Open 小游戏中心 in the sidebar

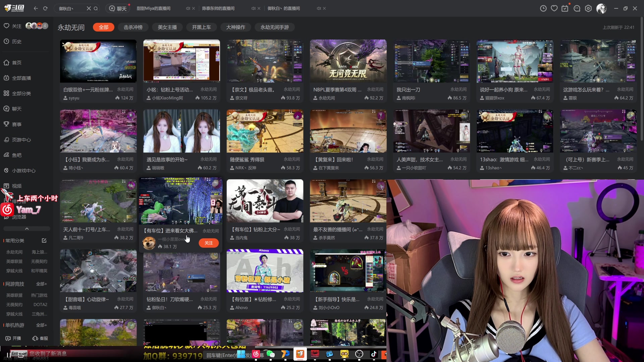tap(20, 170)
